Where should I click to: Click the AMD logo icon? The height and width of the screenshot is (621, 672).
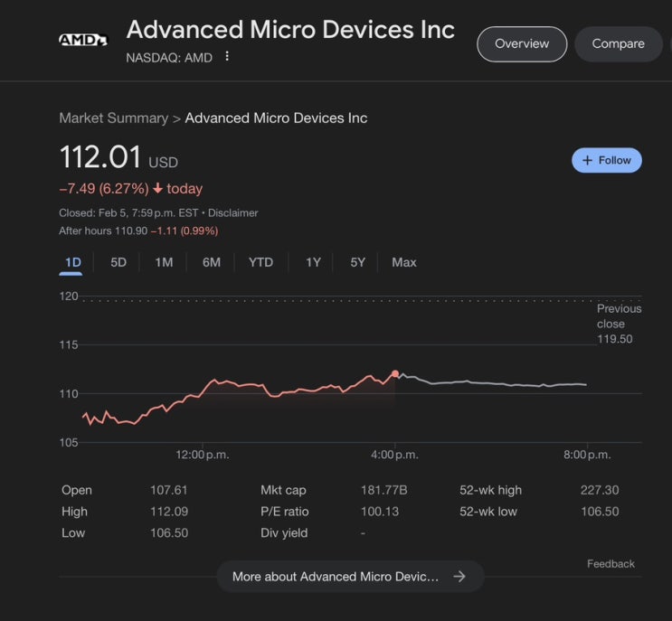(83, 40)
